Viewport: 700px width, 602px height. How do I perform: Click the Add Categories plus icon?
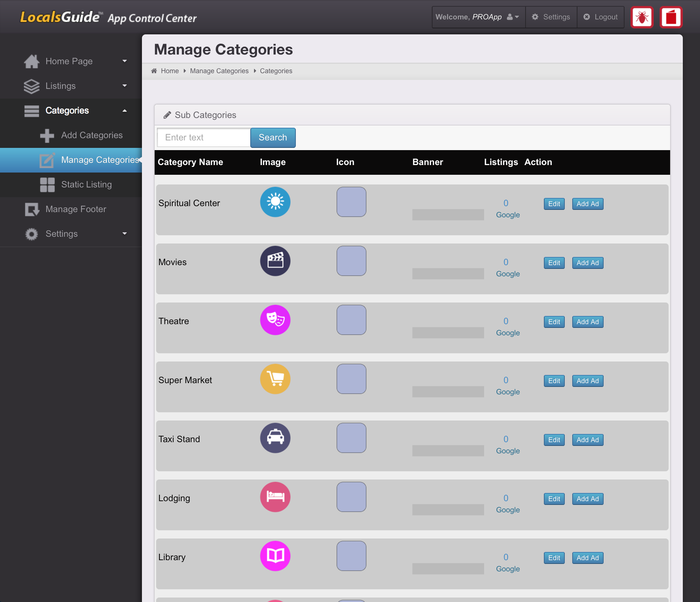pyautogui.click(x=47, y=136)
